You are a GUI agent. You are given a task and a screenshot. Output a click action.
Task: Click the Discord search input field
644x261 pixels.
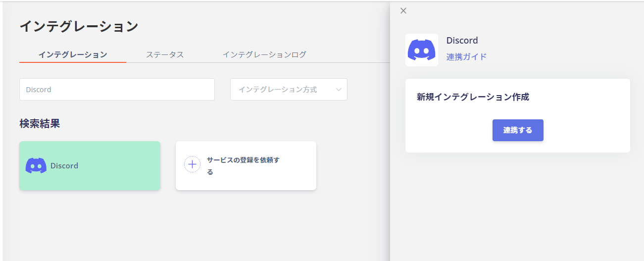[117, 90]
